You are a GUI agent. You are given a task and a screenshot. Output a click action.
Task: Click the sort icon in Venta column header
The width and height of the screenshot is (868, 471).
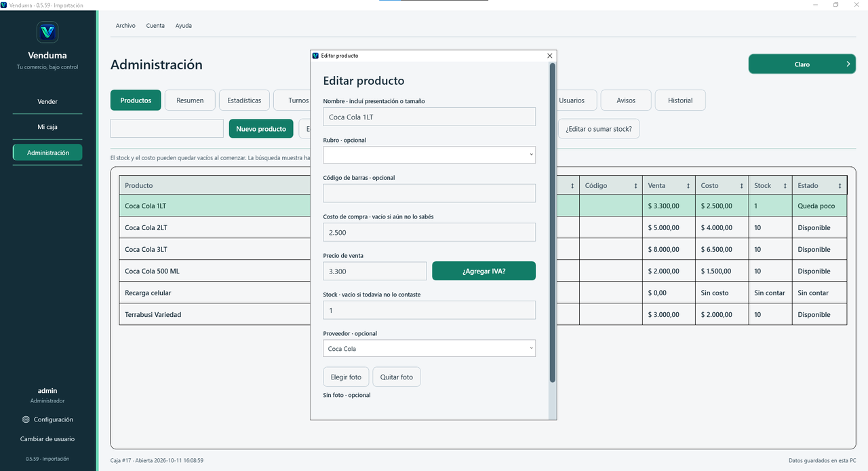(x=688, y=186)
